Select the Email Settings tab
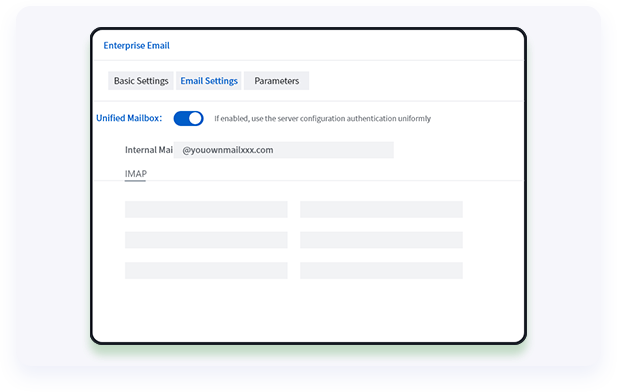 click(x=209, y=81)
